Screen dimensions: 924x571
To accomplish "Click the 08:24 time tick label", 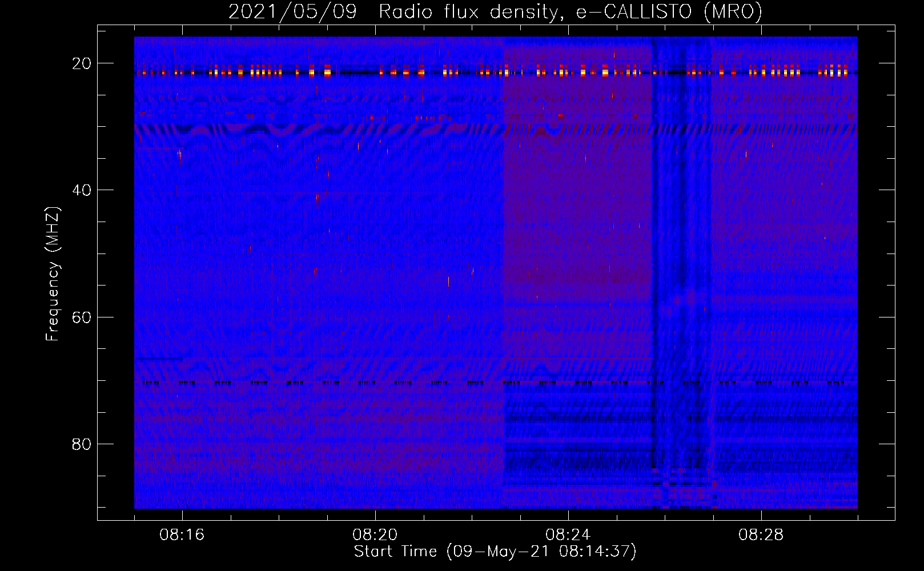I will coord(568,535).
